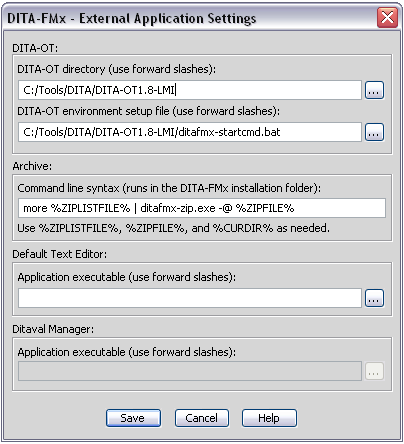Image resolution: width=404 pixels, height=444 pixels.
Task: Click the ditafmx-startcmd.bat path field
Action: tap(190, 132)
